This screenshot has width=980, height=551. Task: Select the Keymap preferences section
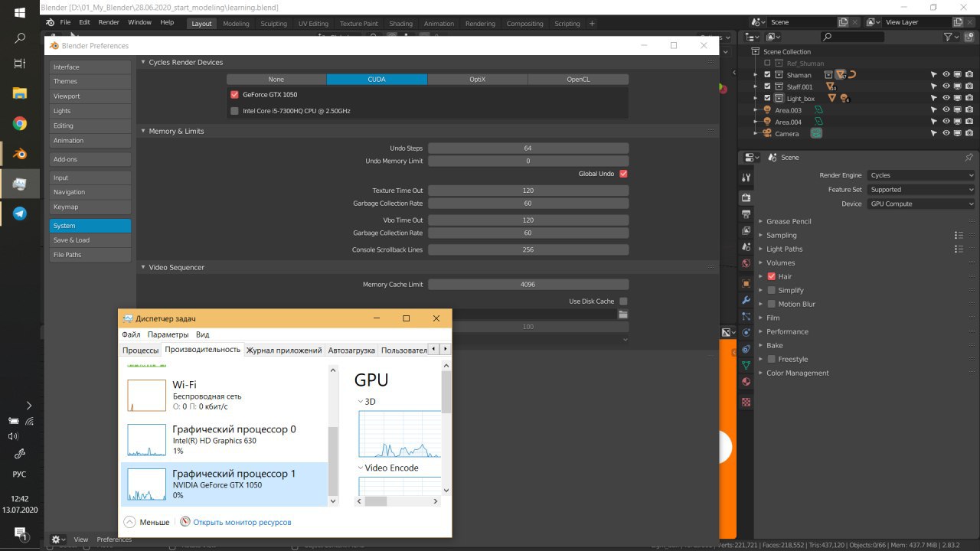(x=90, y=207)
